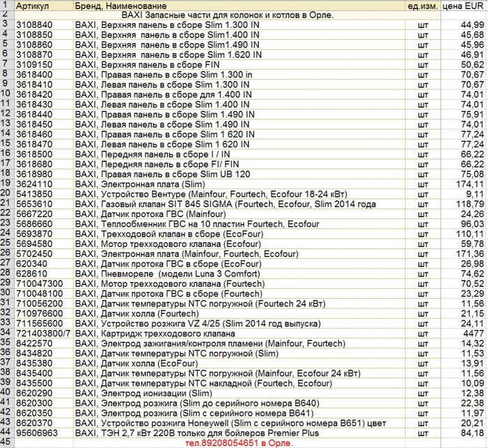The width and height of the screenshot is (488, 448).
Task: Select cell 'Датчик холла (Fourtech)'
Action: click(x=239, y=313)
